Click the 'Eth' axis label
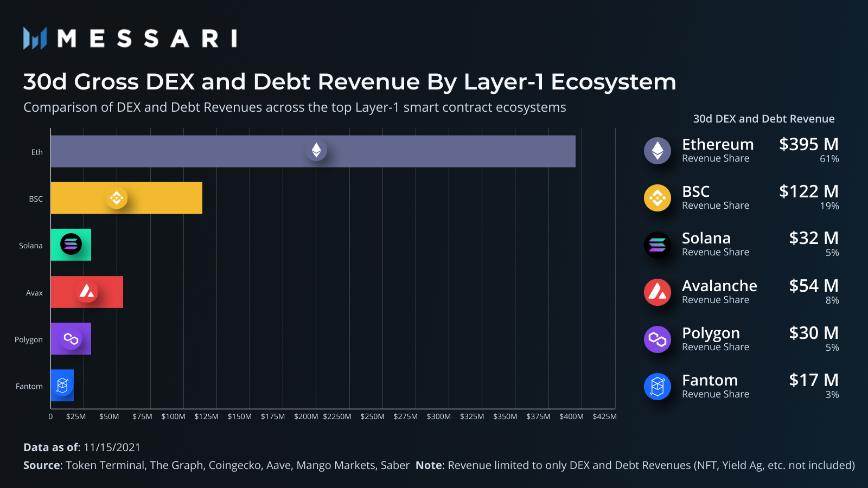868x488 pixels. [37, 152]
